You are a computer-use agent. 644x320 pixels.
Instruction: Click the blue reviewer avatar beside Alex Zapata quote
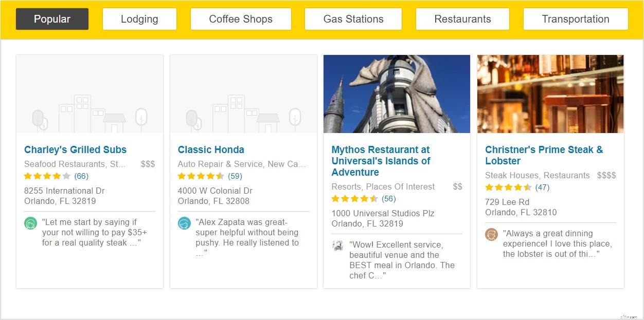tap(184, 223)
